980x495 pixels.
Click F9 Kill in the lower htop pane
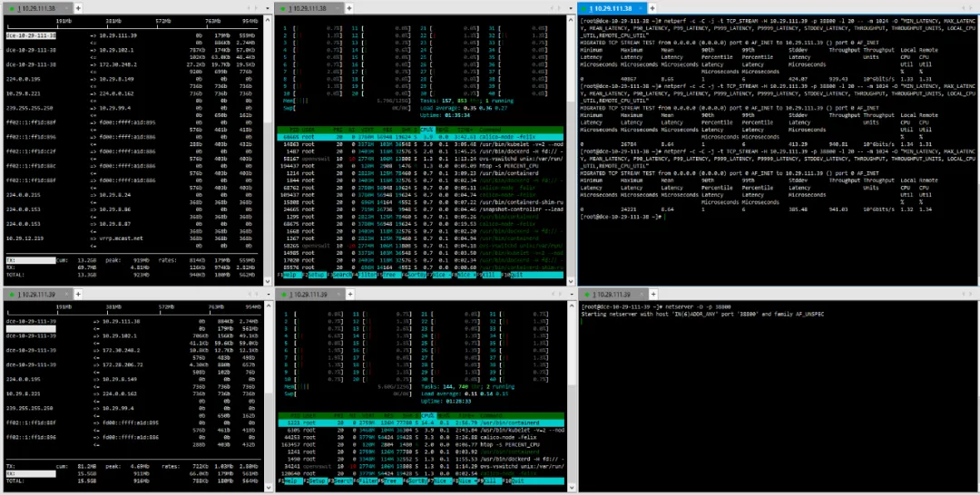pos(489,482)
